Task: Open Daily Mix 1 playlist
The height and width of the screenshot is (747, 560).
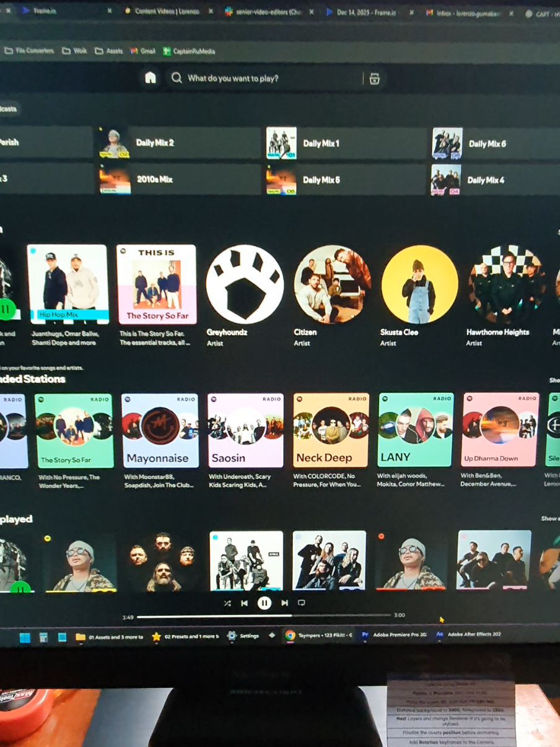Action: click(x=345, y=143)
